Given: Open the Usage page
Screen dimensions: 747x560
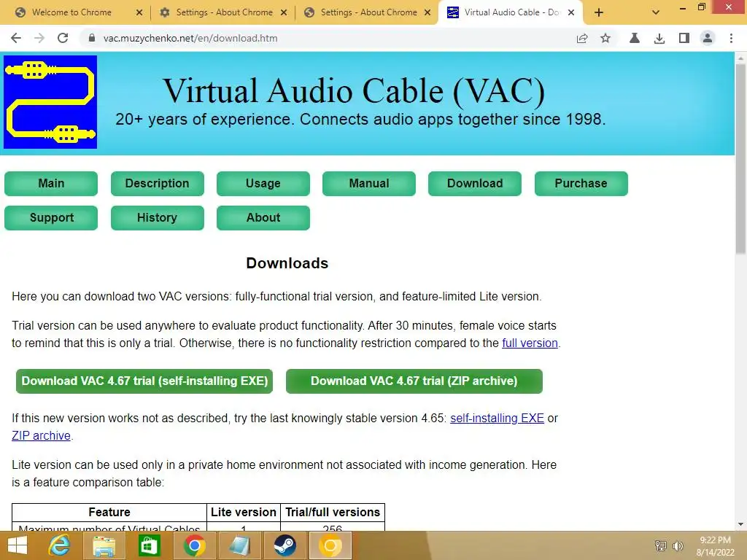Looking at the screenshot, I should [263, 183].
